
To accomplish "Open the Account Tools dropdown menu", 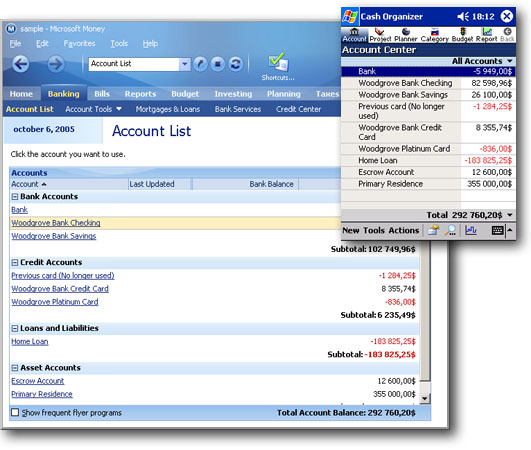I will click(93, 109).
